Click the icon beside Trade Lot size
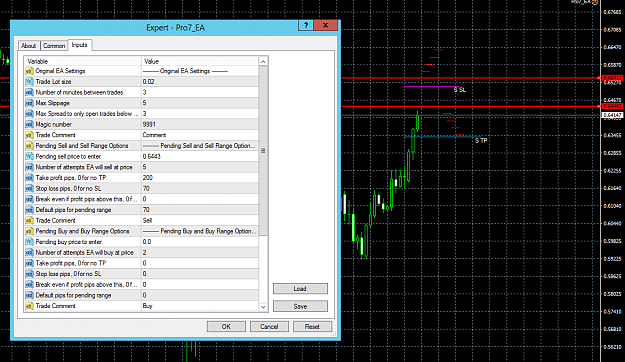Screen dimensions: 625x362 tap(29, 82)
